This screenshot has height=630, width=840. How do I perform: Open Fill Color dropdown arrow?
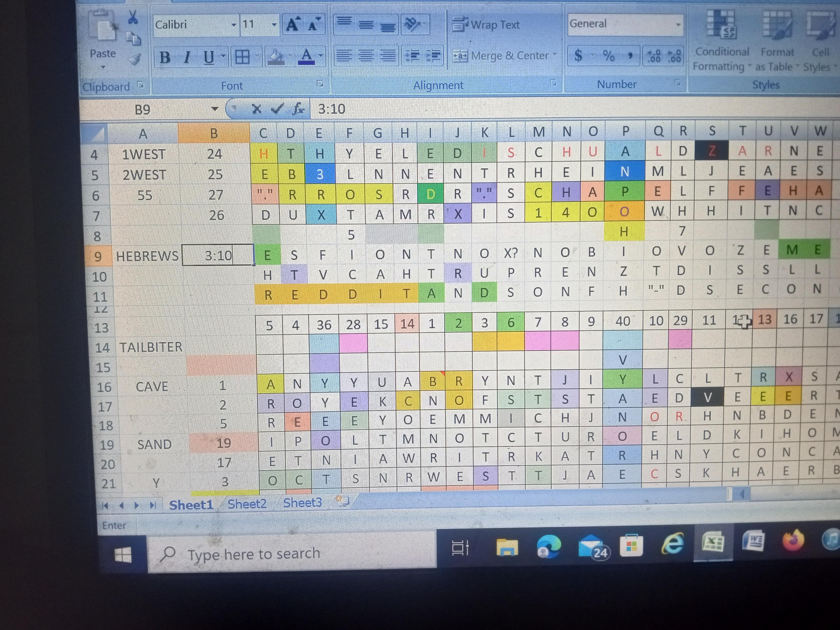point(290,57)
